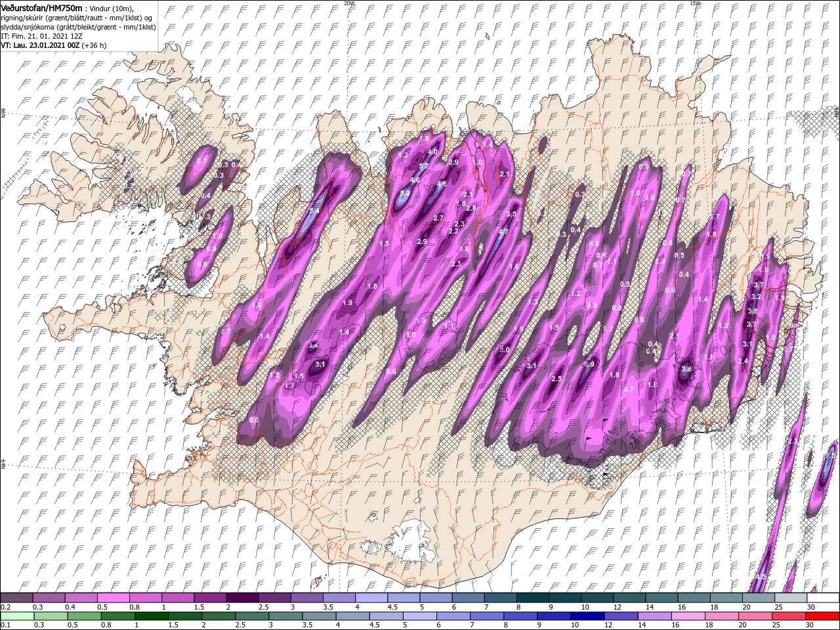Click the "15W" longitude label at the top edge
Image resolution: width=840 pixels, height=630 pixels.
tap(695, 3)
